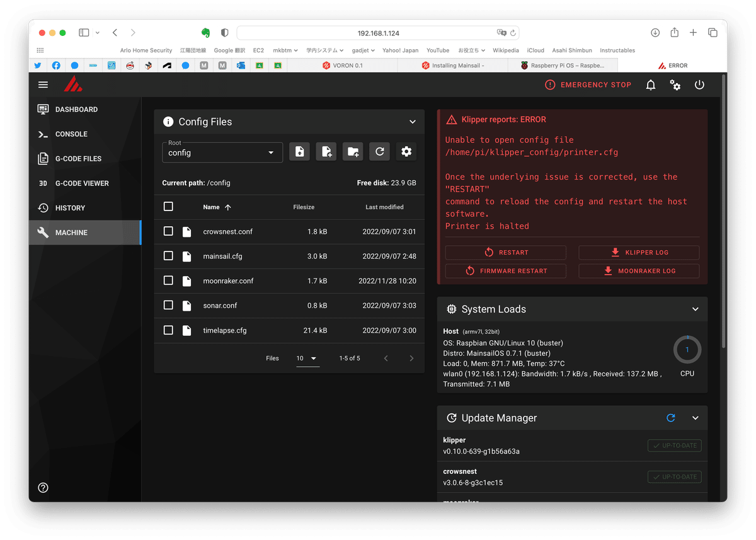Open the help icon in the sidebar

click(43, 488)
